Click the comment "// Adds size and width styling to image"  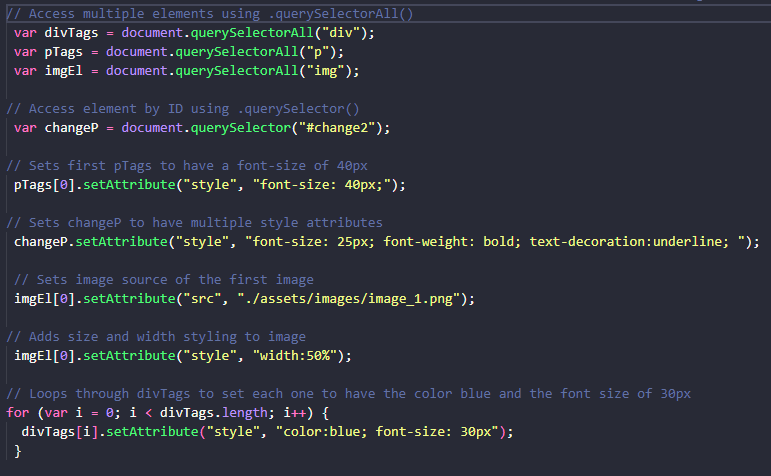point(156,337)
